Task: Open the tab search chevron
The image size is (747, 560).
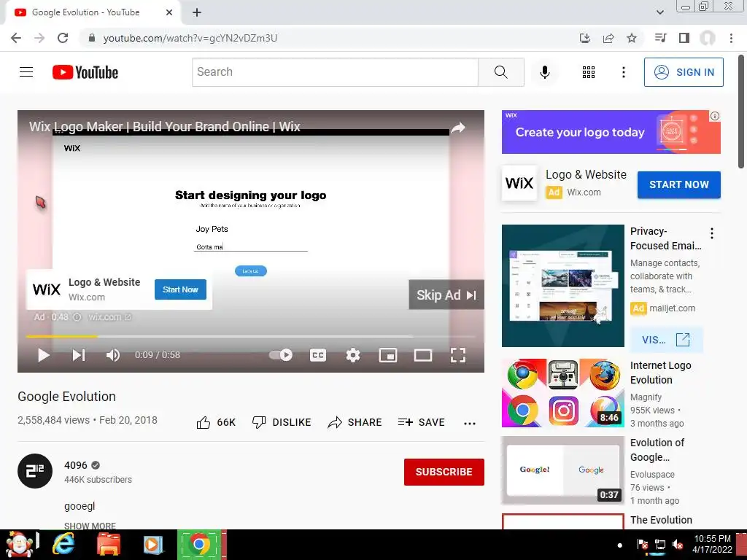Action: click(659, 12)
